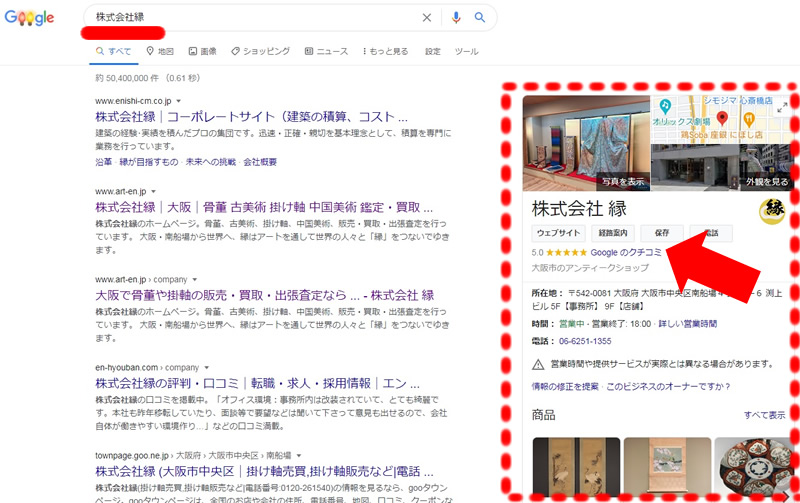800x503 pixels.
Task: Open 設定 search settings
Action: 433,51
